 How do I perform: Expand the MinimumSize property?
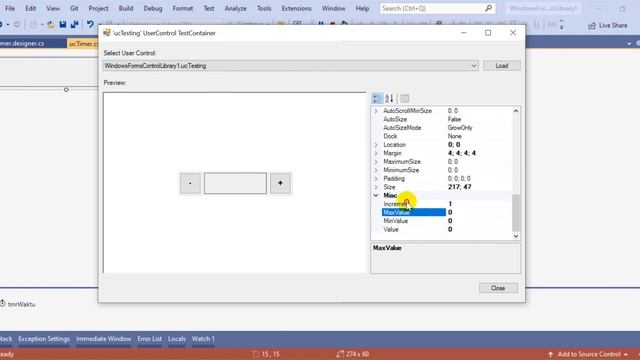pyautogui.click(x=376, y=170)
